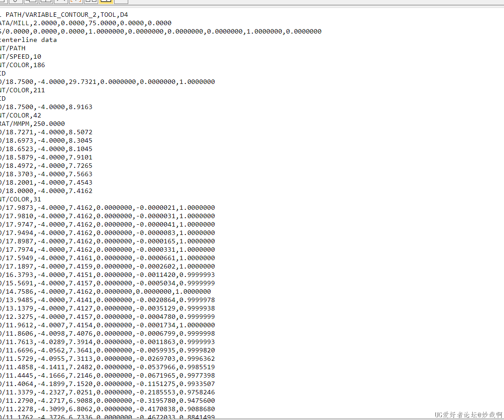504x420 pixels.
Task: Click the line starting 17.9810 with -0.0000031
Action: coord(107,216)
